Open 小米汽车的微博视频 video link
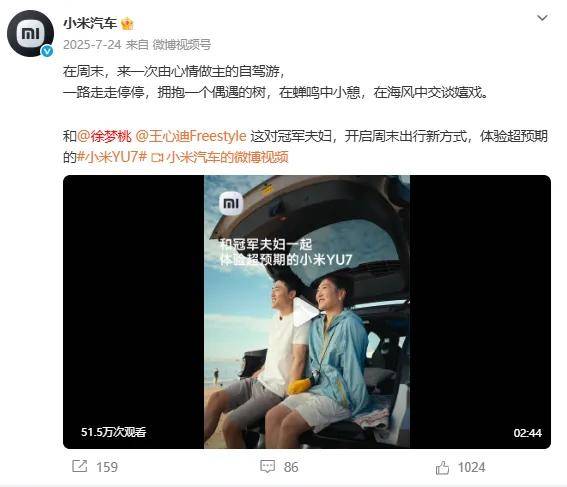Screen dimensions: 567x487 click(x=227, y=157)
